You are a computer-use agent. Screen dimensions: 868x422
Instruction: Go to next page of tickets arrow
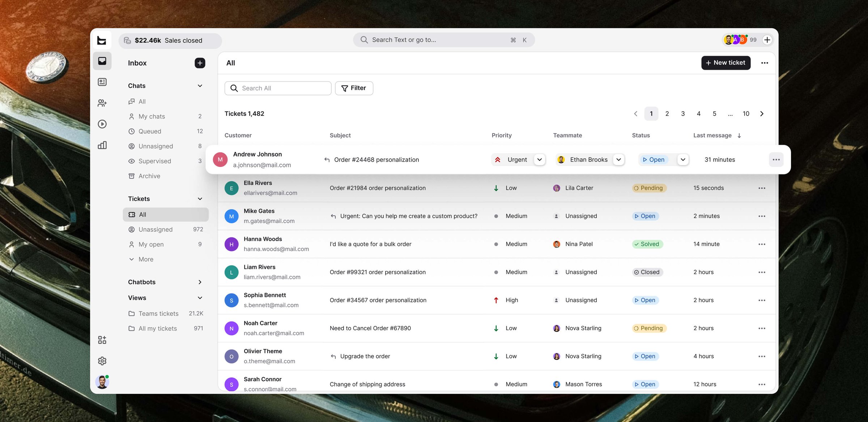pyautogui.click(x=762, y=114)
